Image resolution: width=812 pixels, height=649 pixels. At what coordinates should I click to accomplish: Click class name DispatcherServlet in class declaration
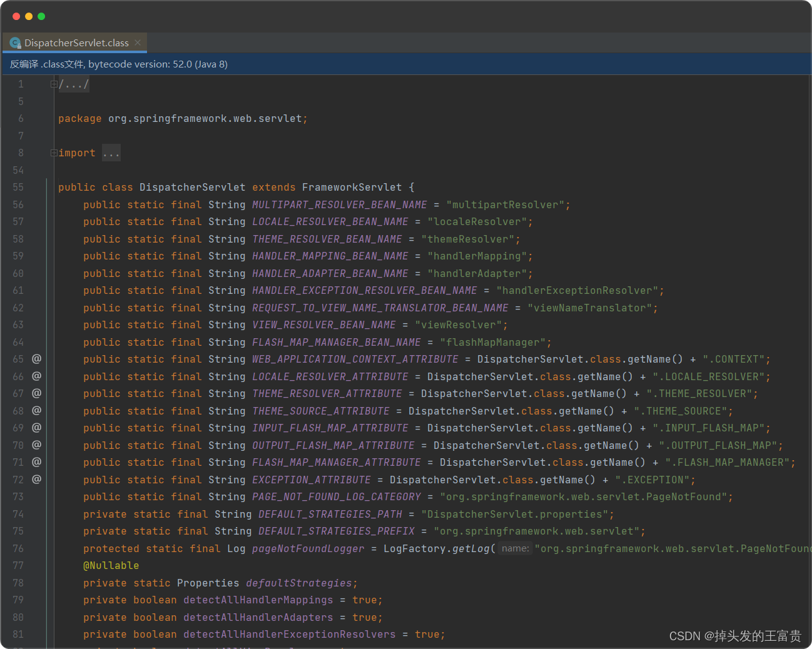pos(193,188)
